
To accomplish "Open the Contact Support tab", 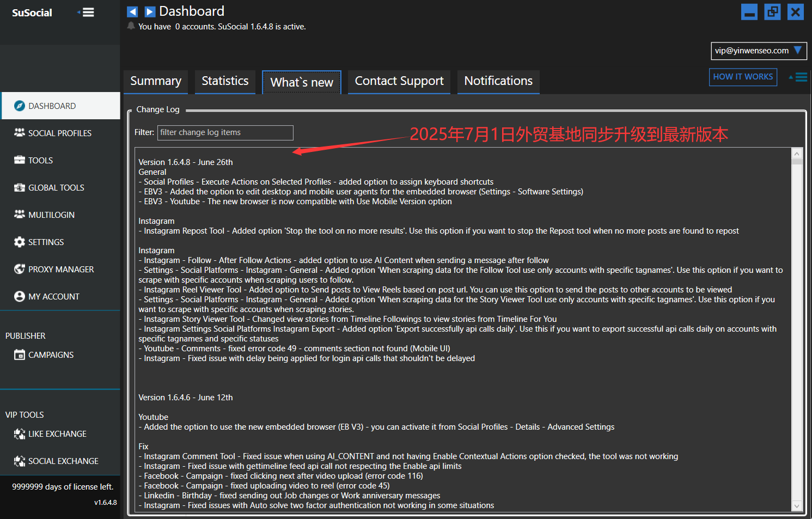I will click(x=399, y=81).
